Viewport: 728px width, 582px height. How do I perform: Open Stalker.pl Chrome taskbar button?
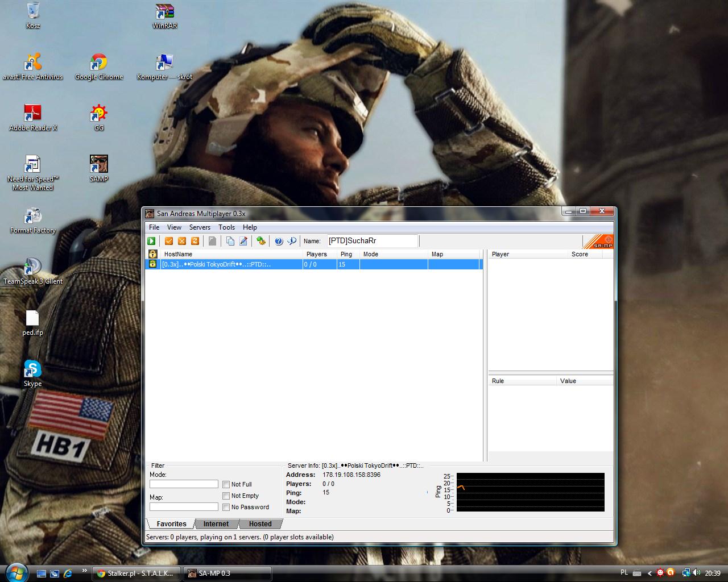tap(136, 573)
